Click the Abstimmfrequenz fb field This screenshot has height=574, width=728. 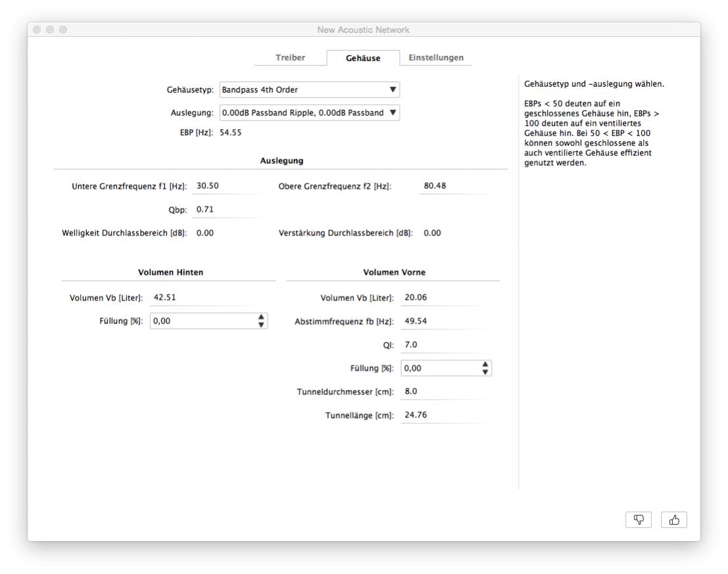point(445,322)
